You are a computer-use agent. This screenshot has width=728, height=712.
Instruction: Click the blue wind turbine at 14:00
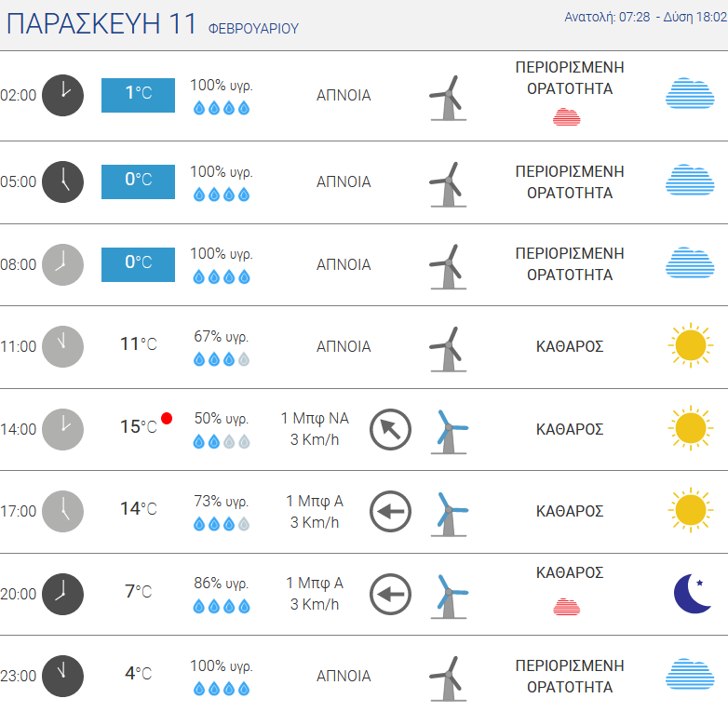449,432
